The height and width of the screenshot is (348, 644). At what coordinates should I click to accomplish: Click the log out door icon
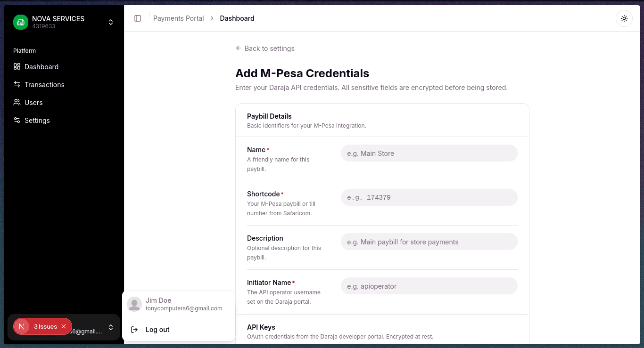coord(134,330)
